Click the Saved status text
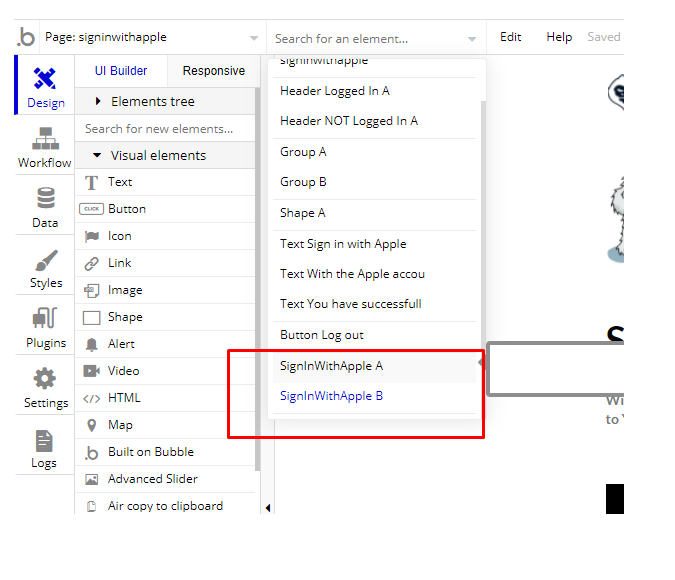The image size is (675, 580). (604, 37)
